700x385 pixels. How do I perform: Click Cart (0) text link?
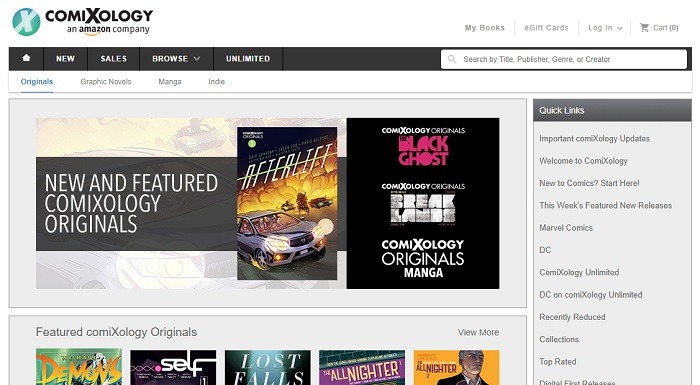click(665, 28)
